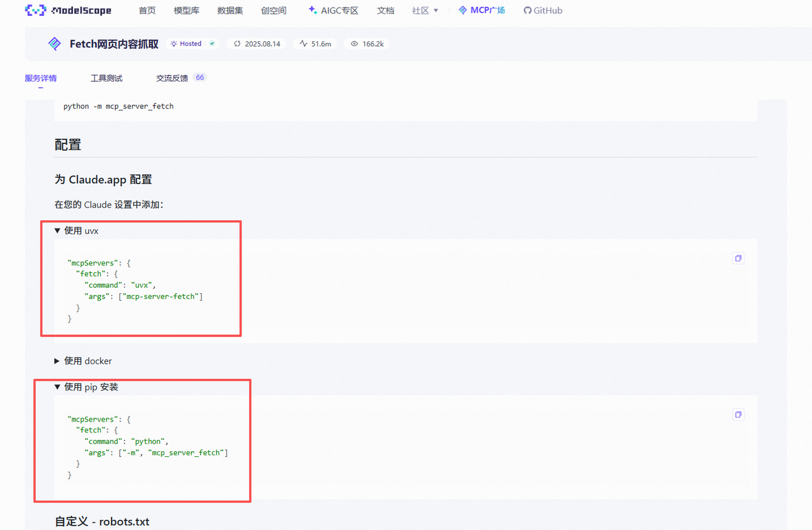Click the GitHub octocat icon
This screenshot has height=530, width=812.
527,10
